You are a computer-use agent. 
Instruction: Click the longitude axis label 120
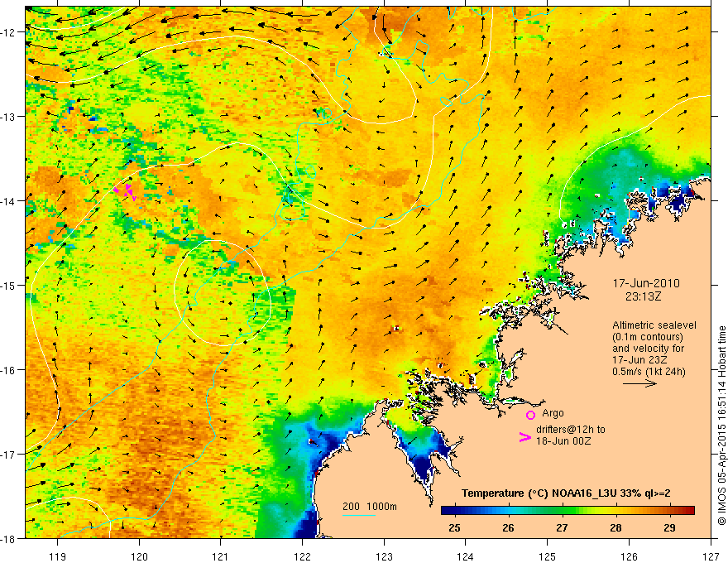click(139, 556)
